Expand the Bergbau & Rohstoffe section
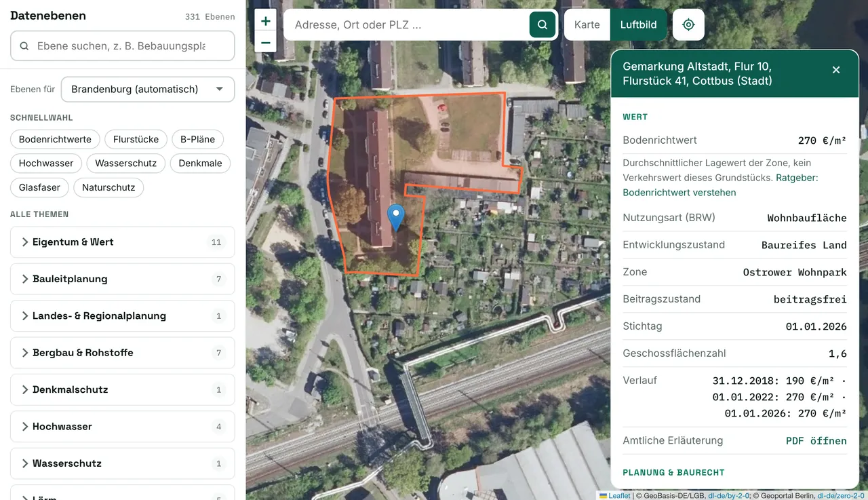The height and width of the screenshot is (500, 868). coord(122,353)
